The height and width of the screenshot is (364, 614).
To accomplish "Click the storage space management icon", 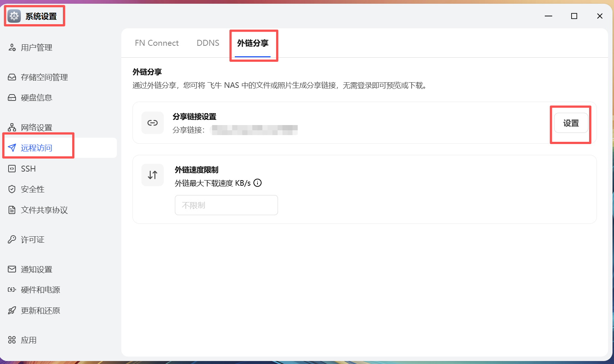I will tap(12, 77).
